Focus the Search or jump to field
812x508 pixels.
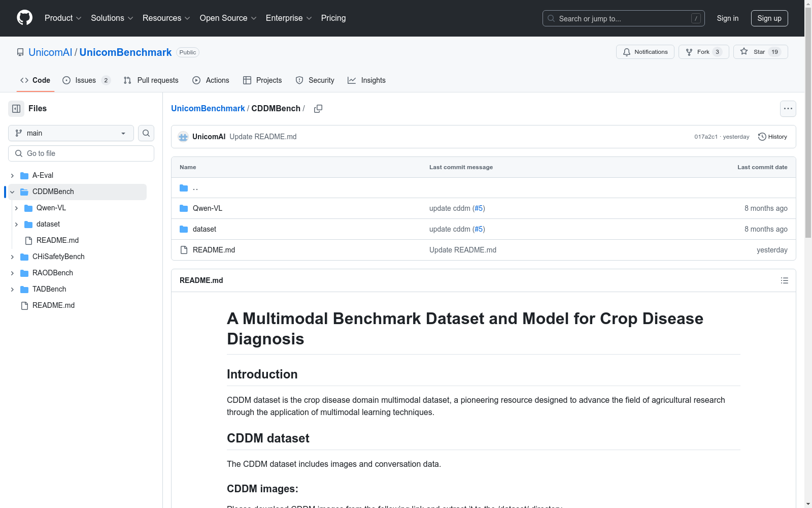tap(624, 18)
